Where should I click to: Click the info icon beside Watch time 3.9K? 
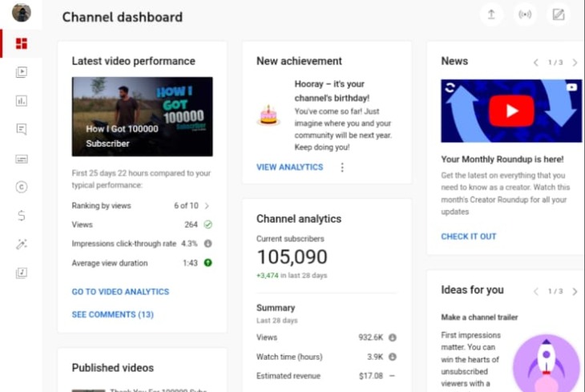(392, 357)
